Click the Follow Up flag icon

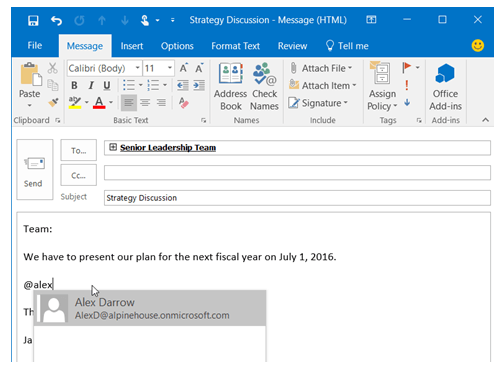pyautogui.click(x=407, y=68)
